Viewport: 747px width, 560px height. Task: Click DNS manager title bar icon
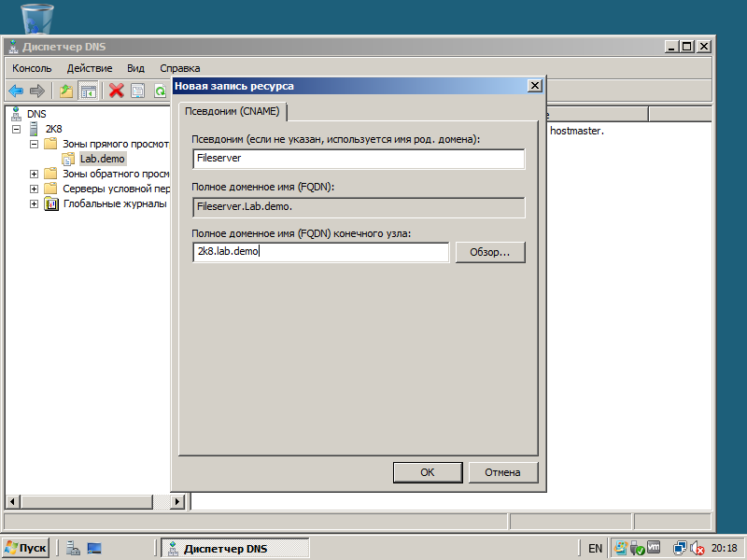(13, 47)
